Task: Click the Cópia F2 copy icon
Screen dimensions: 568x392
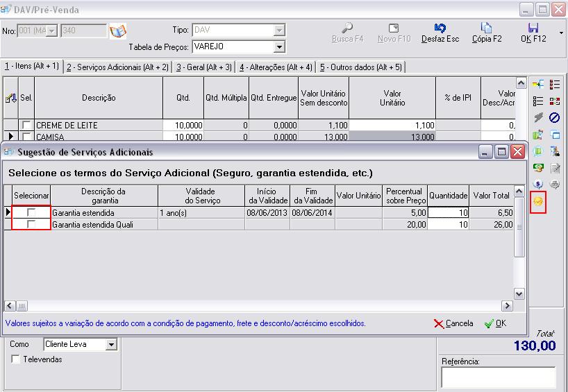Action: point(487,33)
